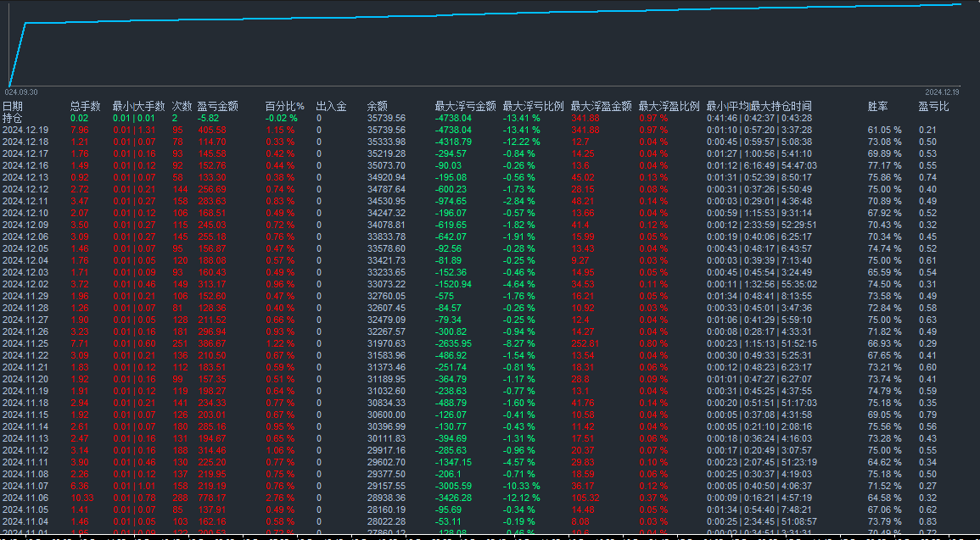Select the 最小|大手数 column header
980x540 pixels.
[139, 106]
